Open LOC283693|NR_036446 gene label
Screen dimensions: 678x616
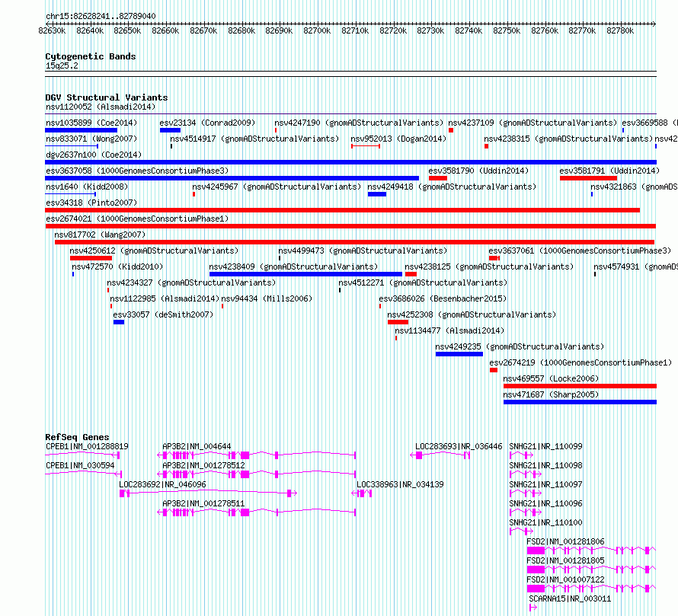coord(459,446)
